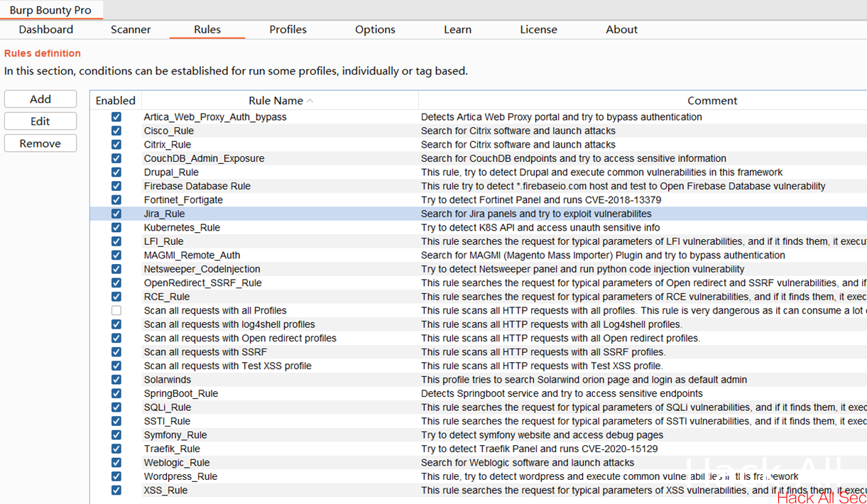This screenshot has width=867, height=504.
Task: Click the Remove rule button
Action: [40, 143]
